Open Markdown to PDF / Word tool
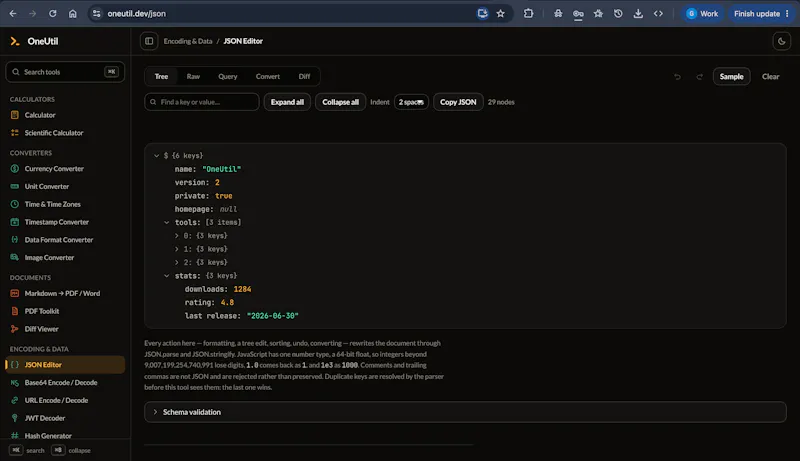Screen dimensions: 800x461 click(65, 294)
